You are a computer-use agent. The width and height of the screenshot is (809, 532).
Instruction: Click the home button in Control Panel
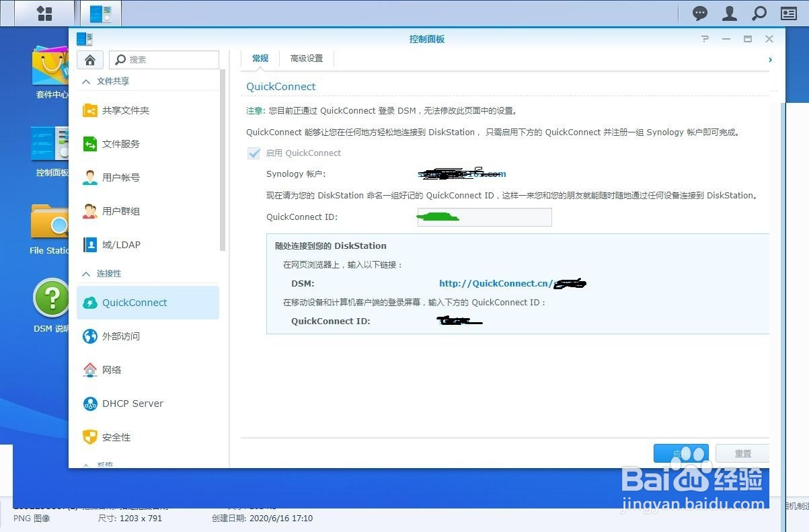coord(90,59)
